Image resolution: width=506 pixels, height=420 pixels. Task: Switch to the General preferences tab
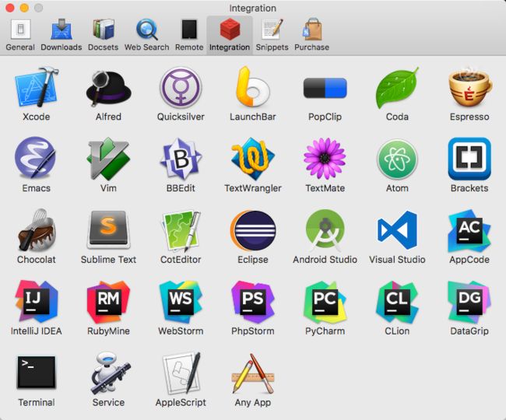(20, 35)
